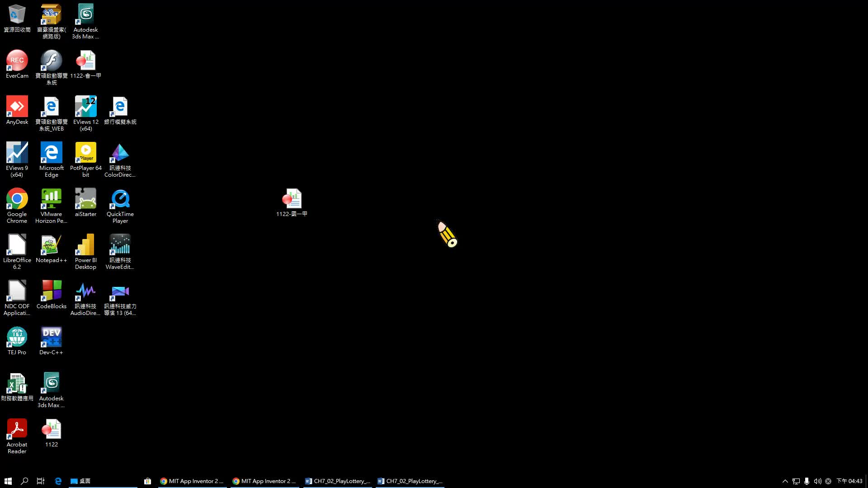This screenshot has height=488, width=868.
Task: Select EViews 9 (x64) icon
Action: point(17,160)
